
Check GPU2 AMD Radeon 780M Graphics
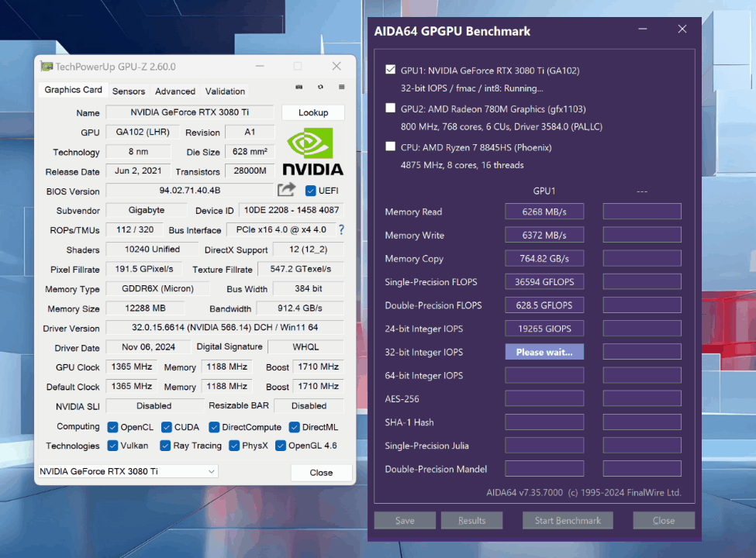(391, 108)
